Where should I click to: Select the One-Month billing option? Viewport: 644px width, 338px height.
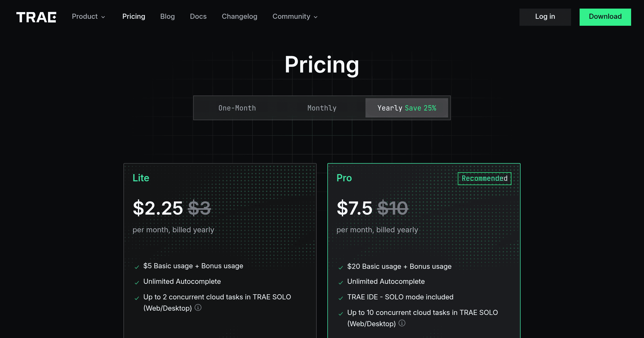click(237, 108)
